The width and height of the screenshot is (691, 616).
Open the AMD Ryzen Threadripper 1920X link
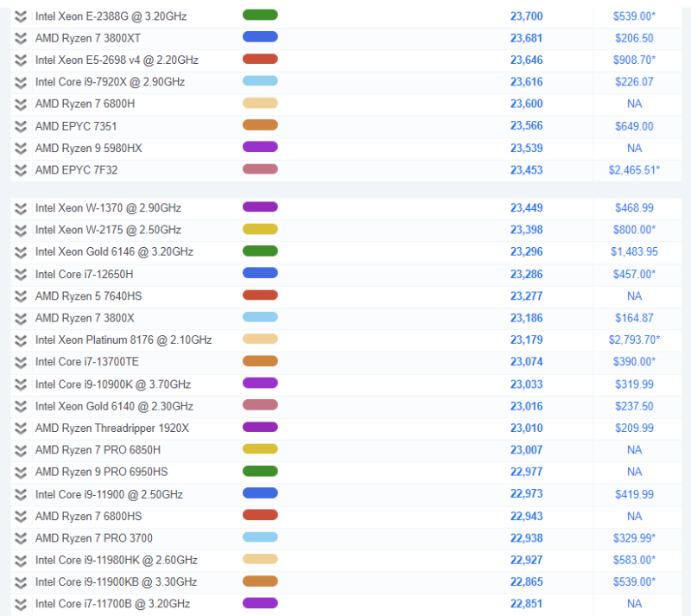point(112,429)
